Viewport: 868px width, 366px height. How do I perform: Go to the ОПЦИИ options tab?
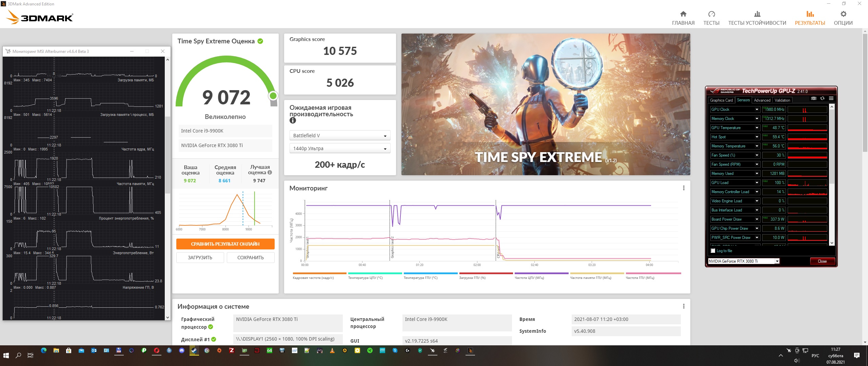[x=843, y=18]
